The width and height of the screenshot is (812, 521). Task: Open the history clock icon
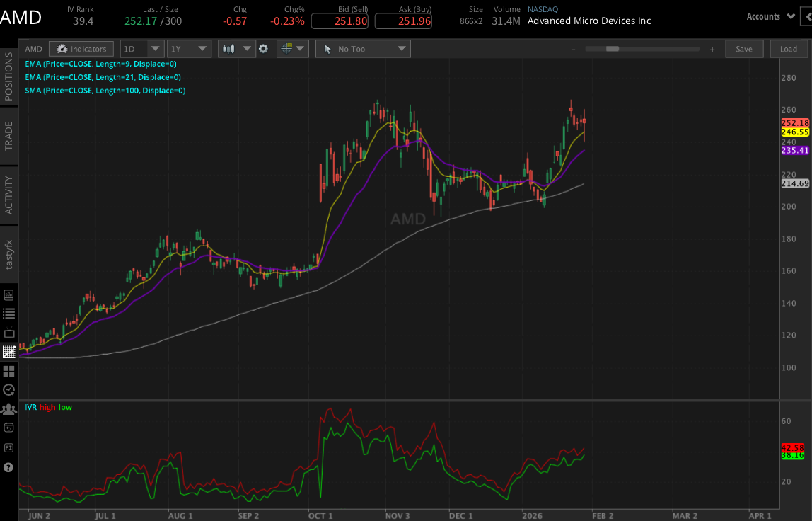pos(9,390)
